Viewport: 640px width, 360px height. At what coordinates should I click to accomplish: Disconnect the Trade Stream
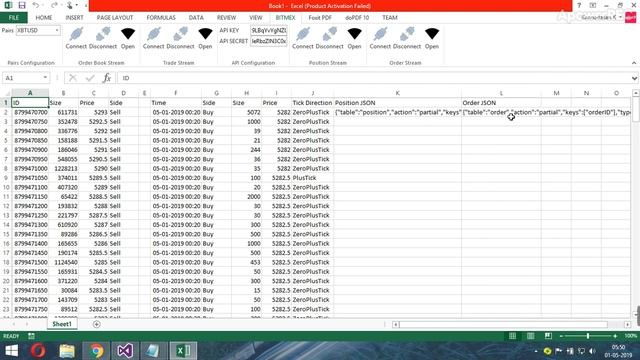(180, 38)
